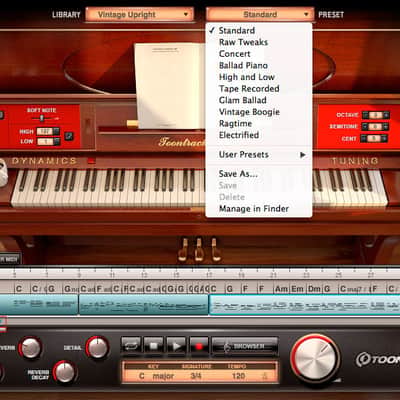Open the Library dropdown showing Vintage Upright

coord(139,15)
